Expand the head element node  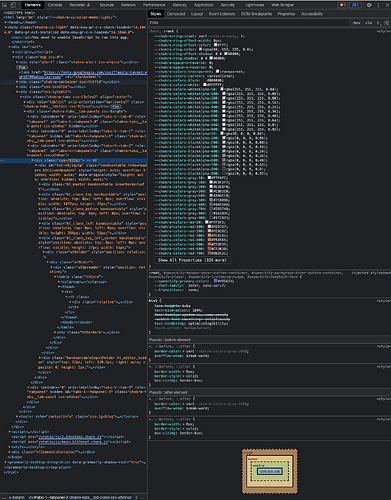click(6, 22)
